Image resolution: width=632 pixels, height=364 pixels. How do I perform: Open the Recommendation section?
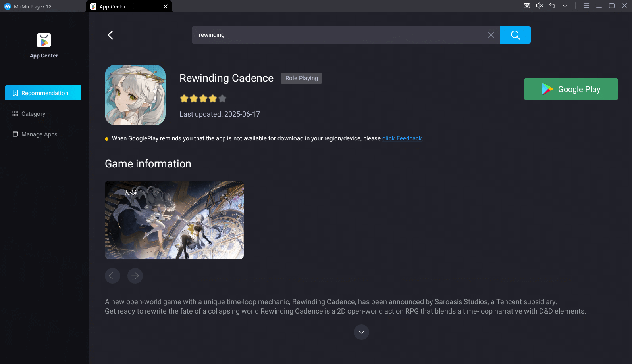point(43,93)
